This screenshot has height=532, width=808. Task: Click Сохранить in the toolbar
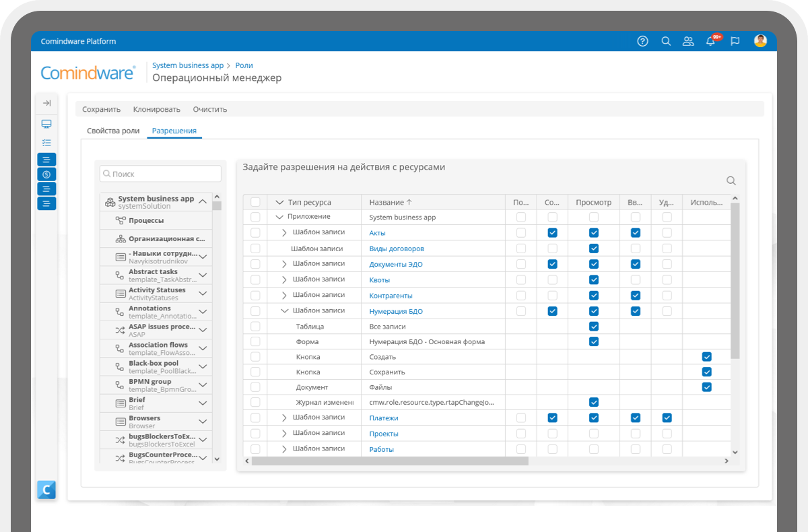coord(101,109)
